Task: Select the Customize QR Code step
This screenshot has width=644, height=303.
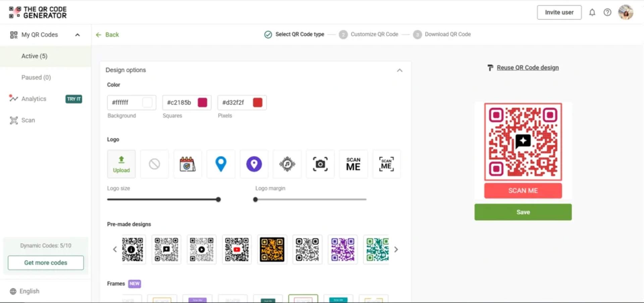Action: pyautogui.click(x=368, y=34)
